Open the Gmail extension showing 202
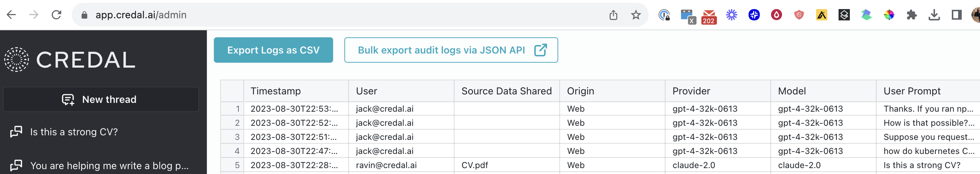Image resolution: width=980 pixels, height=174 pixels. point(709,16)
